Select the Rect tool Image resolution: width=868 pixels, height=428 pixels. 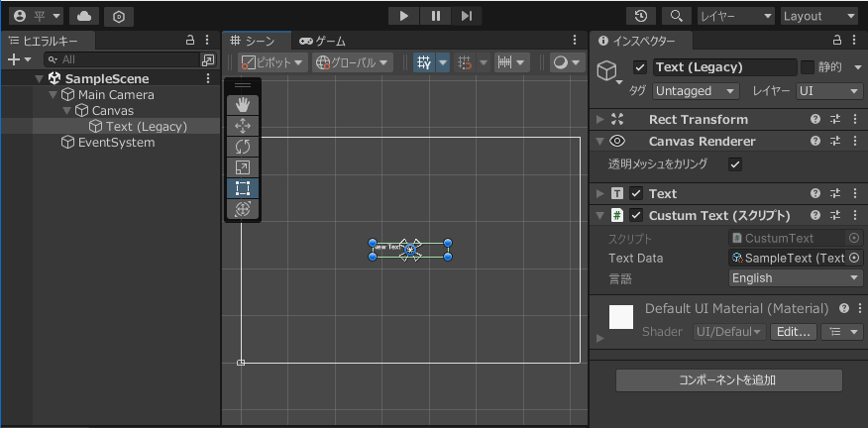tap(243, 188)
